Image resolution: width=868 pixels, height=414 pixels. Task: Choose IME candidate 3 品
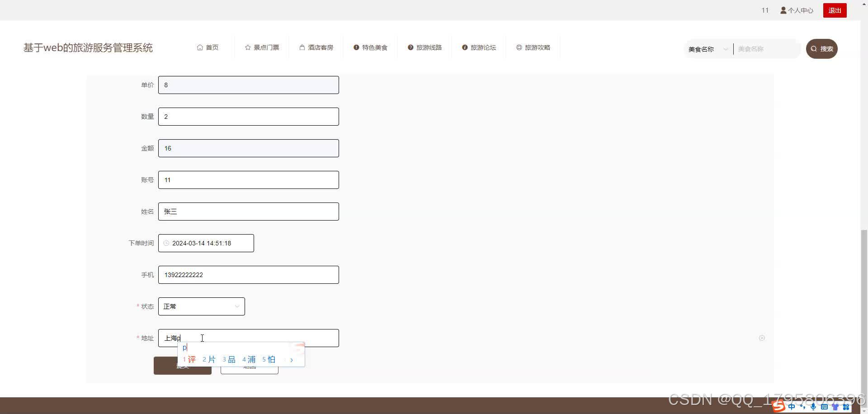point(229,359)
